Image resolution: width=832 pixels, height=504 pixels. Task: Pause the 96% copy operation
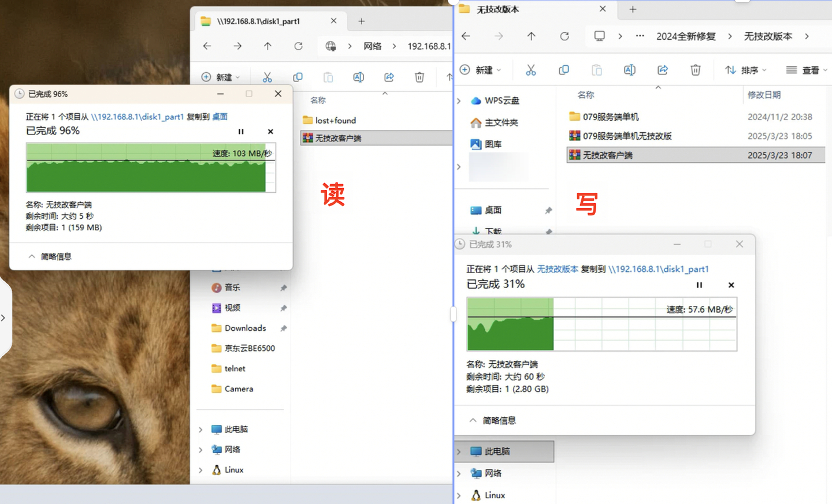(x=241, y=132)
